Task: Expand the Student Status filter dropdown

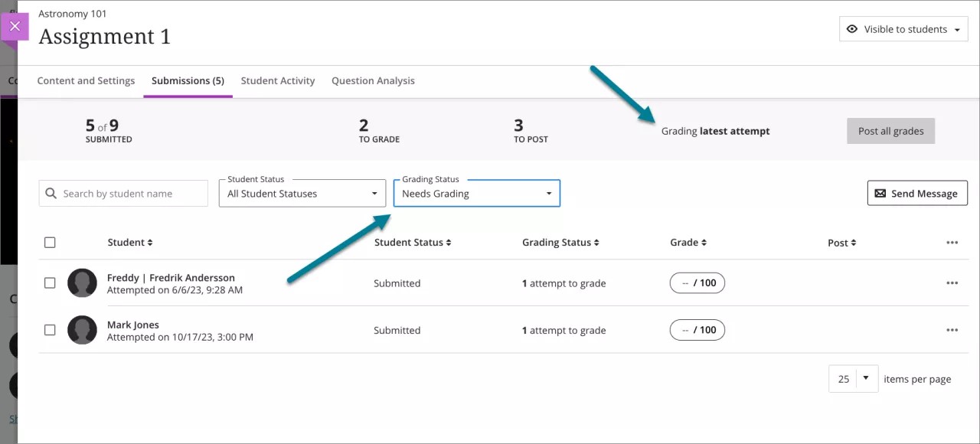Action: (302, 194)
